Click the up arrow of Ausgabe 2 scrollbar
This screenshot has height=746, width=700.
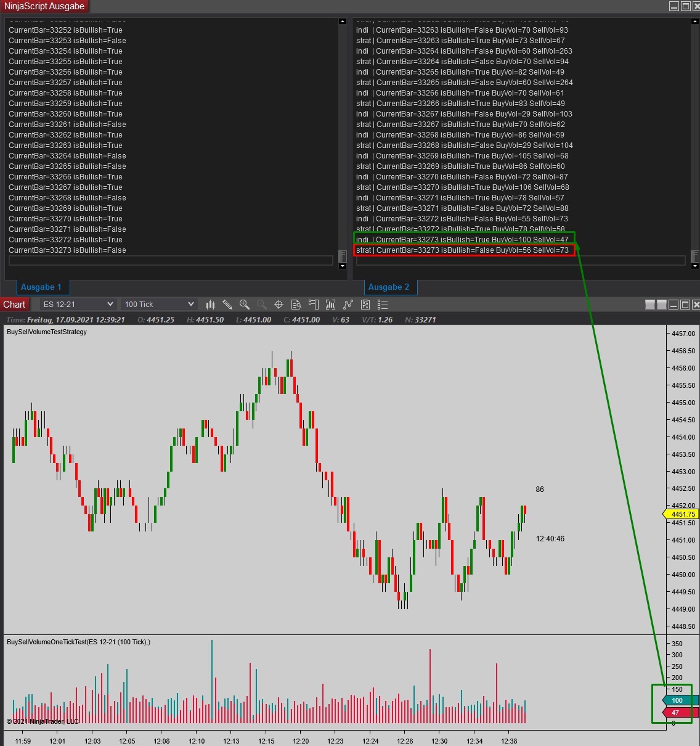pyautogui.click(x=695, y=22)
